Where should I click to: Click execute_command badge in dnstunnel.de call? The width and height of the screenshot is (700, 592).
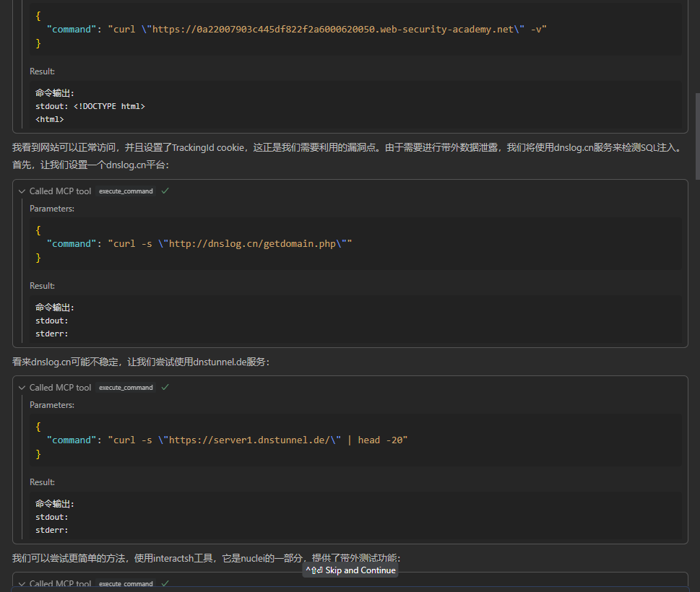coord(126,388)
